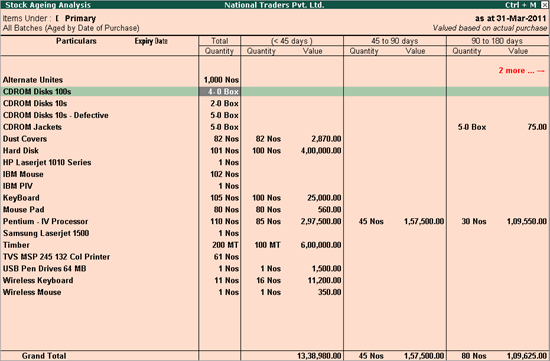Image resolution: width=550 pixels, height=361 pixels.
Task: Click the Particulars column header
Action: (76, 41)
